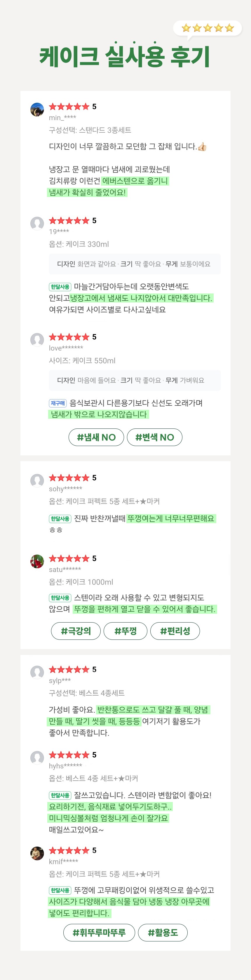Click the red star rating of sohy******

tap(69, 478)
